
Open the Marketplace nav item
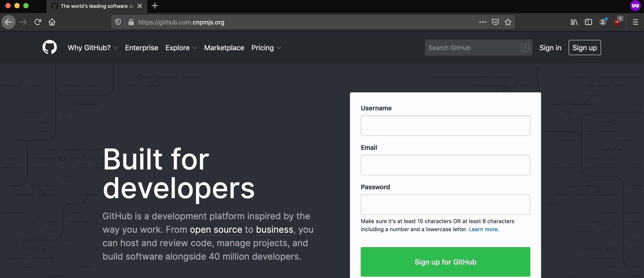coord(224,48)
